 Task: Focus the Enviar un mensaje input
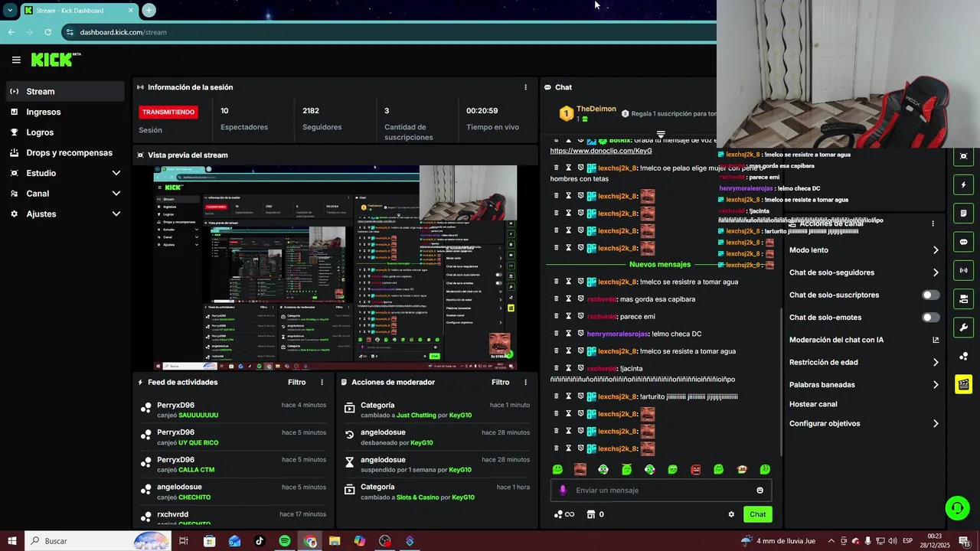(x=661, y=491)
